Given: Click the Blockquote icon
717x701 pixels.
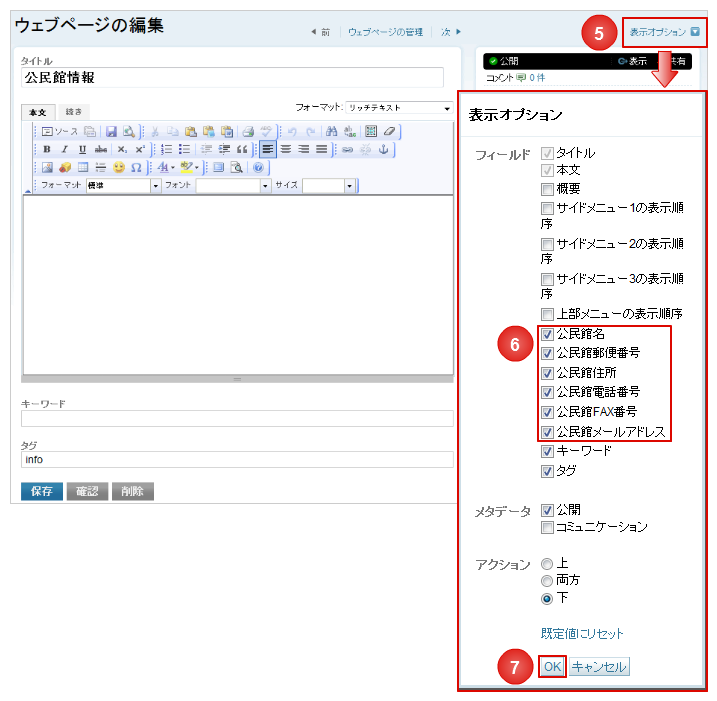Looking at the screenshot, I should tap(242, 150).
